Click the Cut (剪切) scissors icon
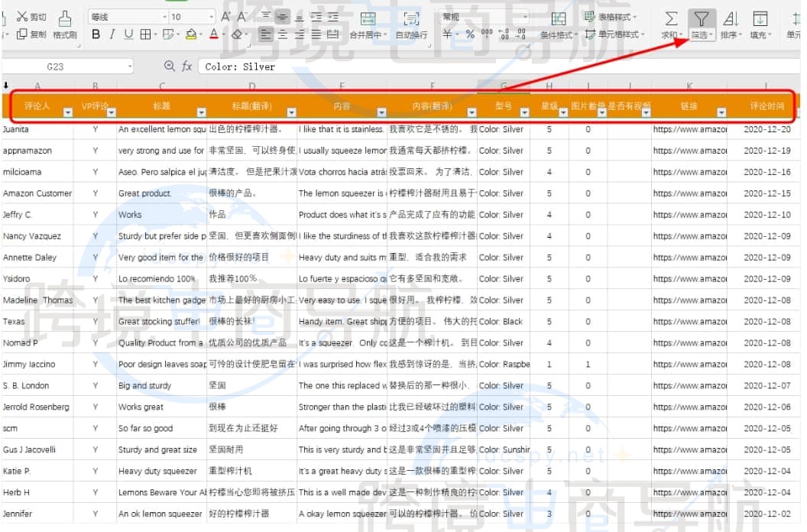Screen dimensions: 807x532 click(x=21, y=17)
